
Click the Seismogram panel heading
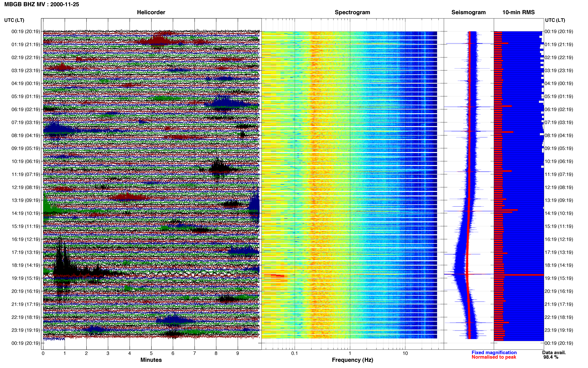(468, 12)
